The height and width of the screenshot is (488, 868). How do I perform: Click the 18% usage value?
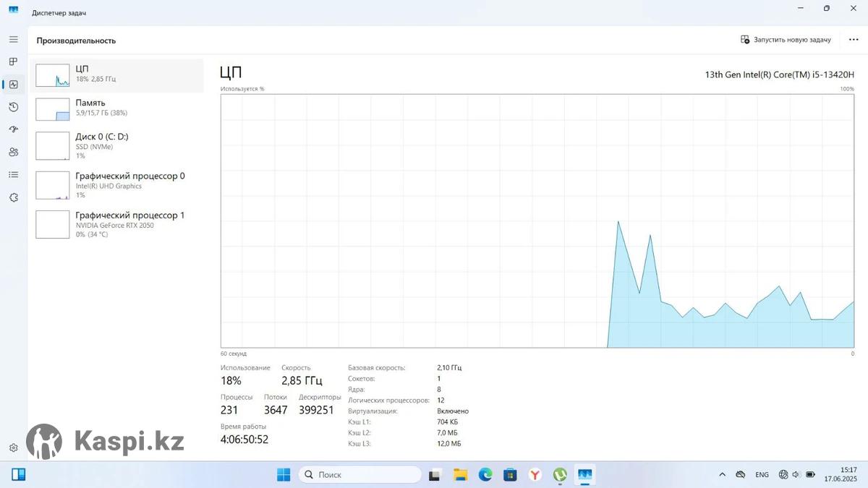(231, 380)
